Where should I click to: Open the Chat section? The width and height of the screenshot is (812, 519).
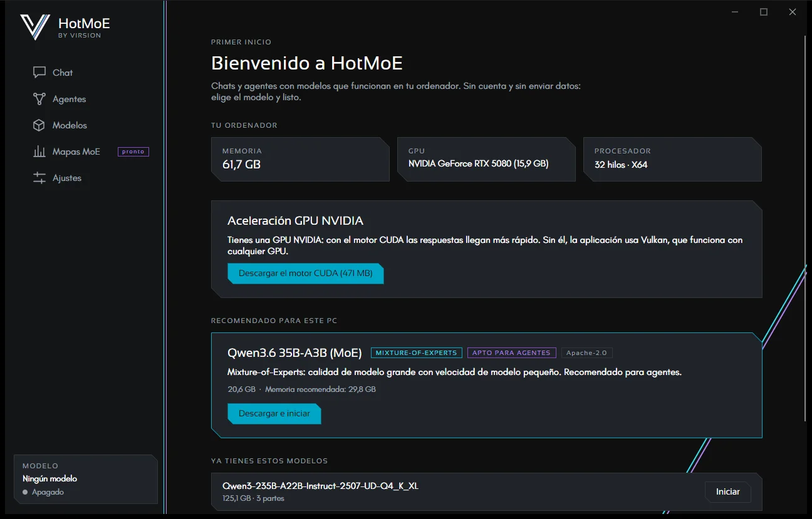click(x=63, y=73)
